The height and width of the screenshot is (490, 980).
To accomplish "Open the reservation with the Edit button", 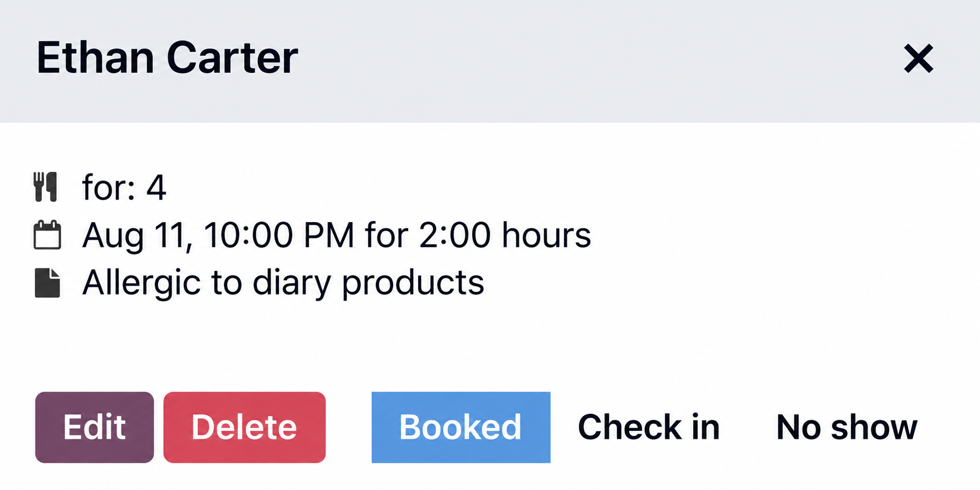I will coord(94,427).
